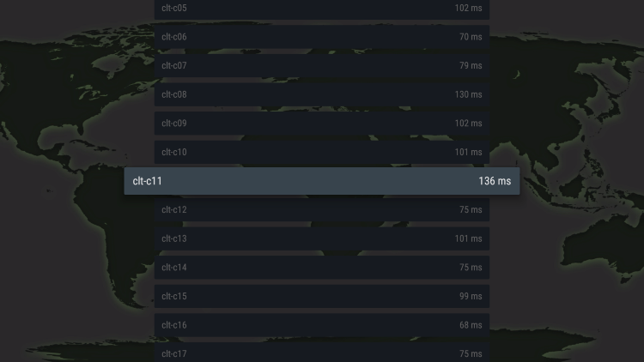
Task: Select the clt-c12 server entry
Action: (x=322, y=209)
